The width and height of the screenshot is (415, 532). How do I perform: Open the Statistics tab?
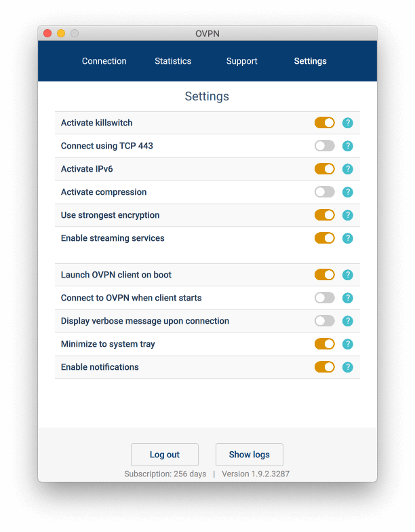[x=173, y=61]
